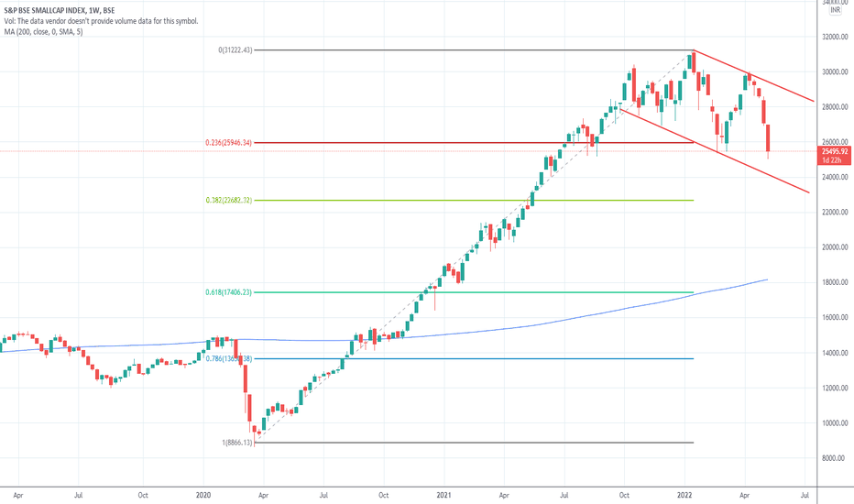Select the 0.618(17406.23) Fibonacci label

coord(229,292)
